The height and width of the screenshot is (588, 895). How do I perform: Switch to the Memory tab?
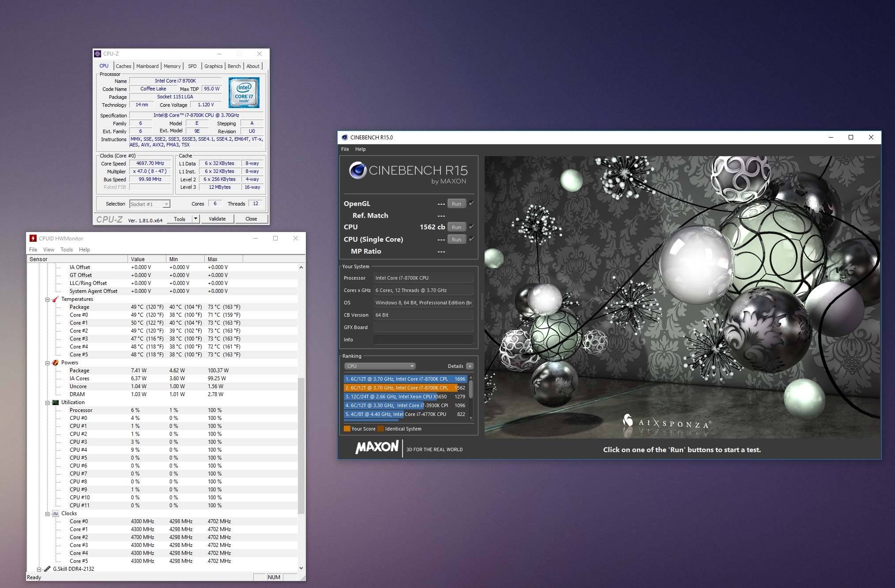click(x=172, y=66)
